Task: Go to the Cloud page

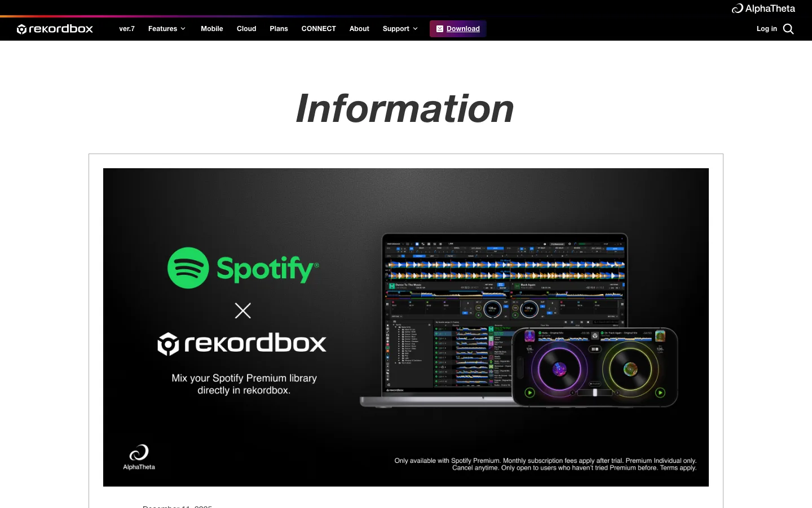Action: point(246,29)
